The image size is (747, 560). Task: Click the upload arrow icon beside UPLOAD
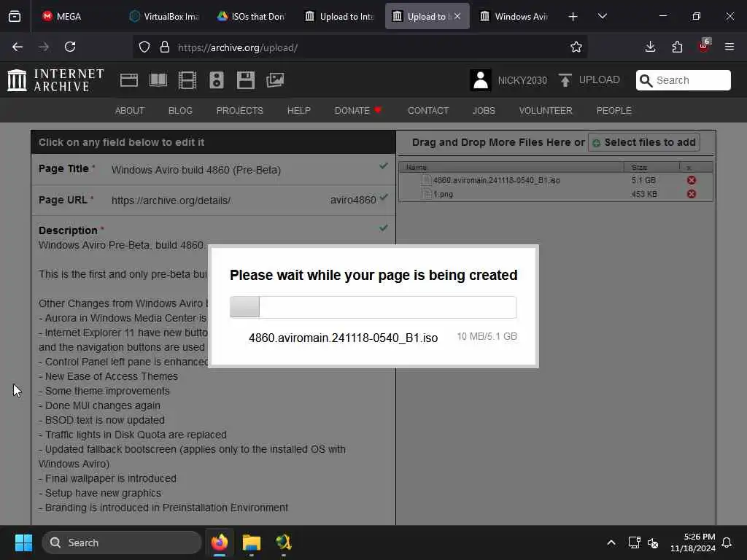565,80
